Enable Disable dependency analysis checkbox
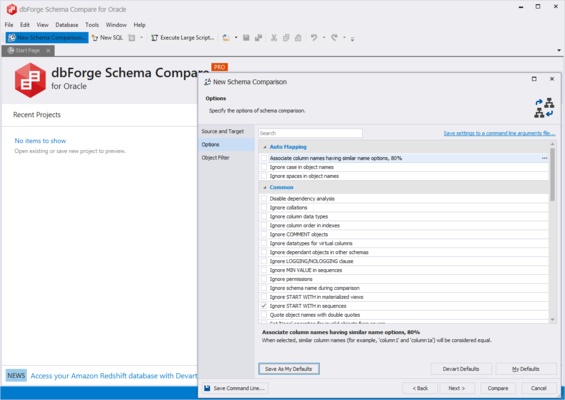This screenshot has width=565, height=400. click(x=264, y=198)
